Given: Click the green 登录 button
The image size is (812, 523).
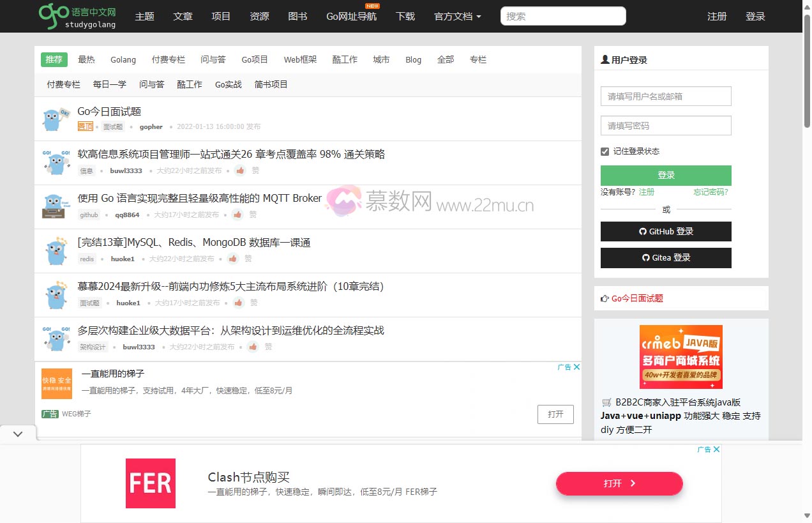Looking at the screenshot, I should pyautogui.click(x=666, y=175).
